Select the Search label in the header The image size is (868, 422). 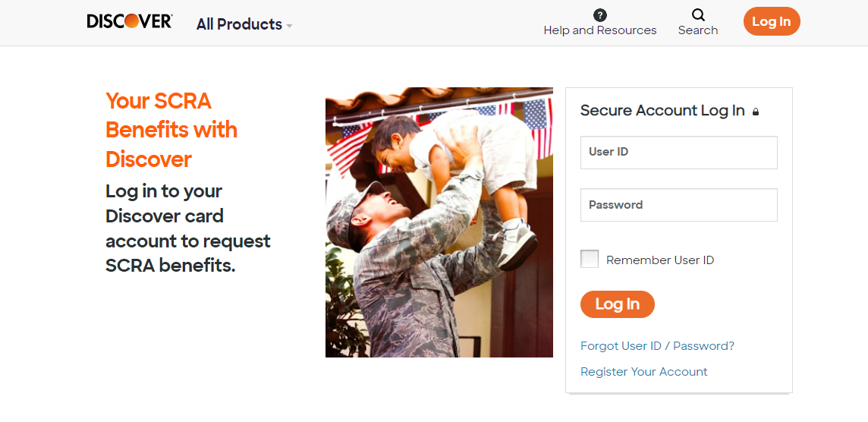pyautogui.click(x=698, y=30)
